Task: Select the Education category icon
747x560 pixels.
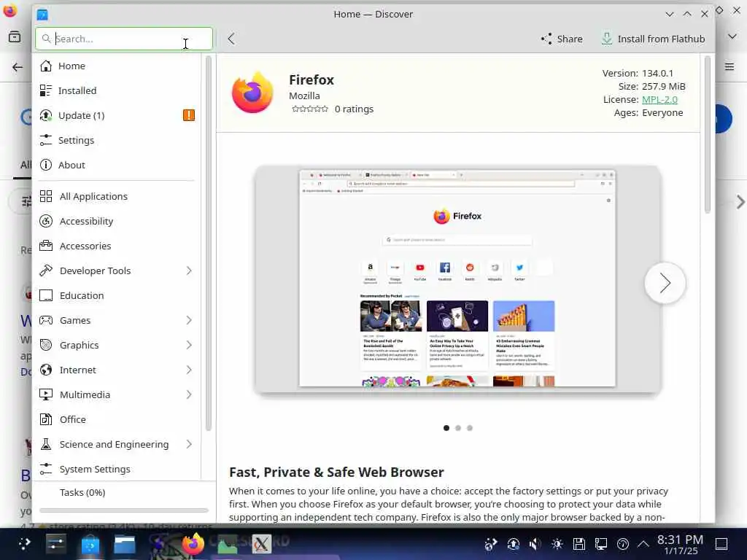Action: pos(46,295)
